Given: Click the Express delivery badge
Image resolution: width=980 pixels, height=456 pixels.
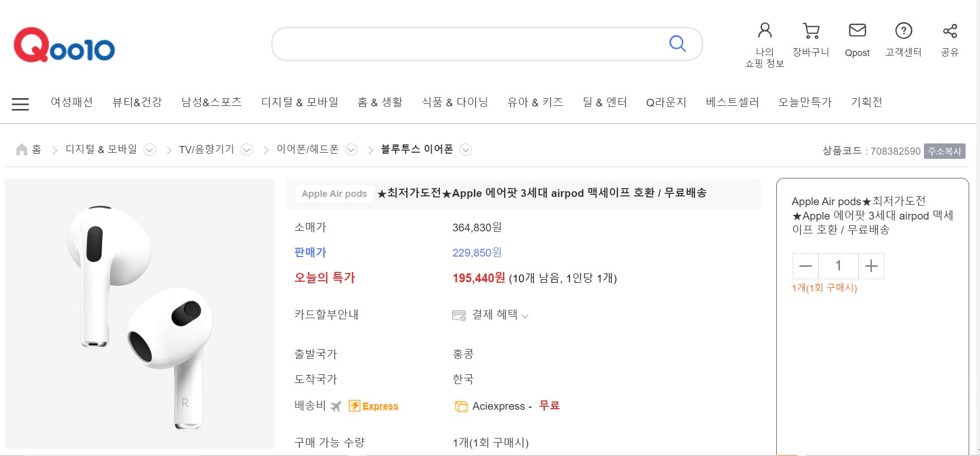Looking at the screenshot, I should point(373,406).
